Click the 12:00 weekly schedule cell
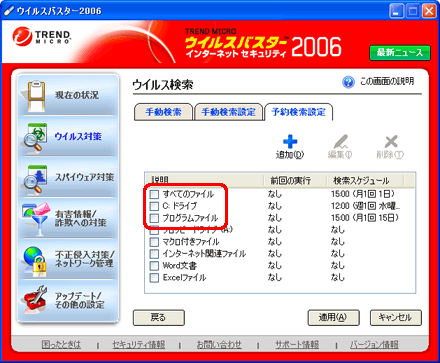Viewport: 440px width, 363px height. tap(365, 206)
